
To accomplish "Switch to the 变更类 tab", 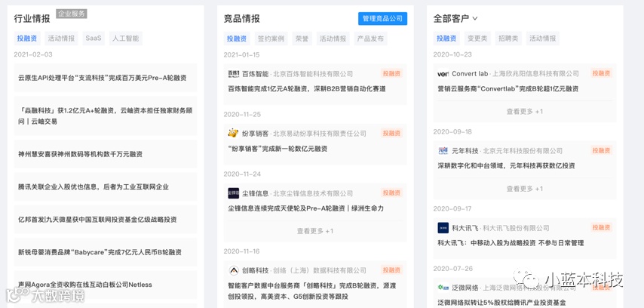I will pyautogui.click(x=477, y=38).
